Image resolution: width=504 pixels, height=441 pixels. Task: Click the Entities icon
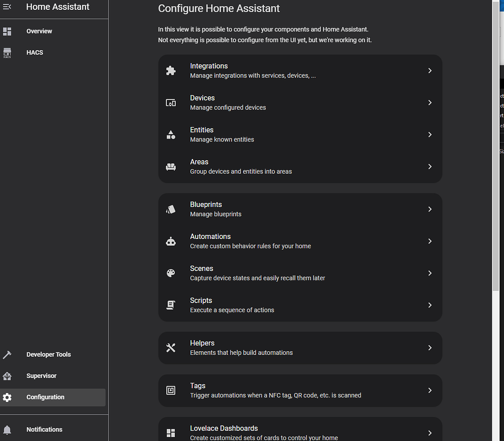click(x=170, y=135)
